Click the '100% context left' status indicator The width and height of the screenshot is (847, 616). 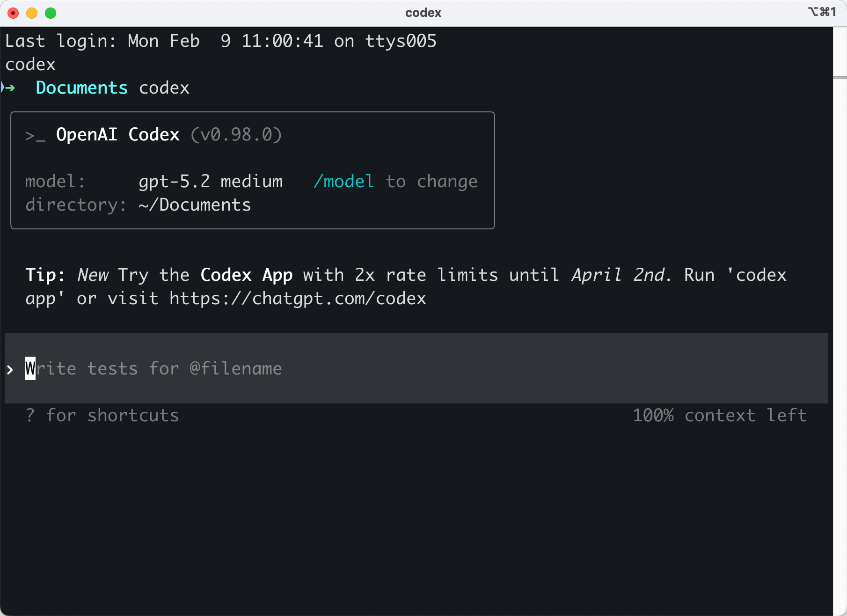click(719, 416)
